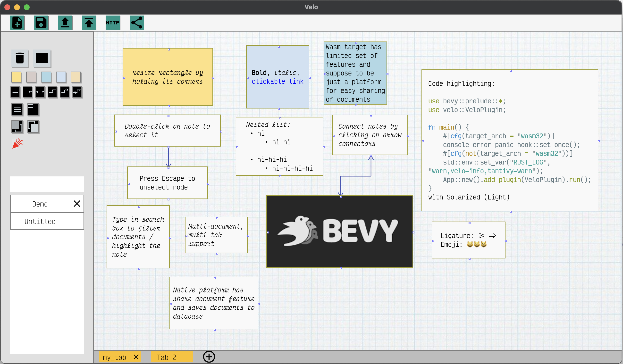Set text alignment to top-left
Viewport: 623px width, 364px height.
pyautogui.click(x=33, y=109)
